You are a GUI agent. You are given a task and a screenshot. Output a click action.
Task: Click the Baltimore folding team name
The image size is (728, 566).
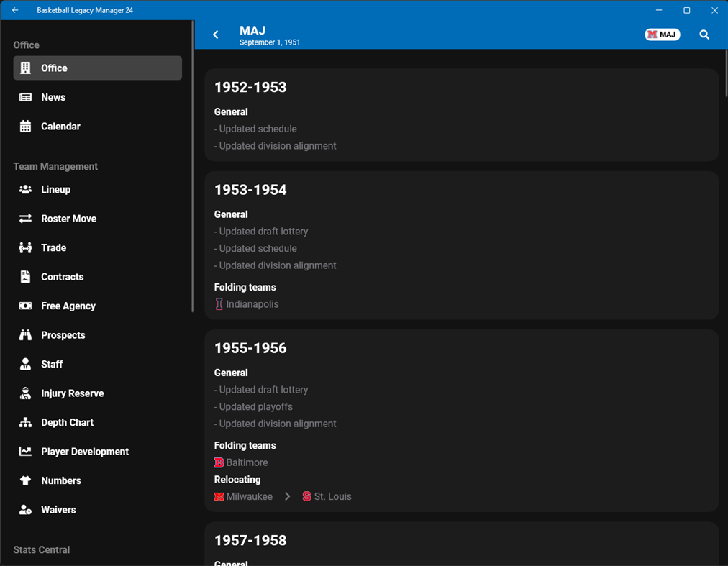pyautogui.click(x=247, y=462)
